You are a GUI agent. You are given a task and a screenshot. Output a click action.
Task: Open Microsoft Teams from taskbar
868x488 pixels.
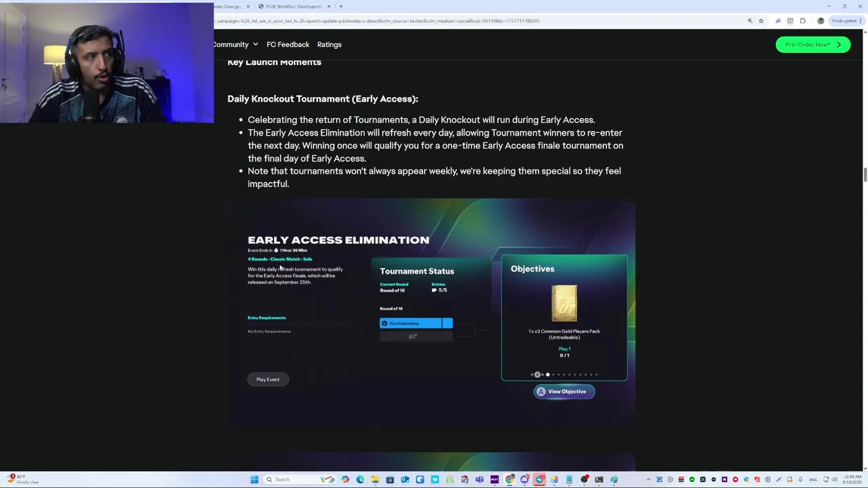(479, 479)
